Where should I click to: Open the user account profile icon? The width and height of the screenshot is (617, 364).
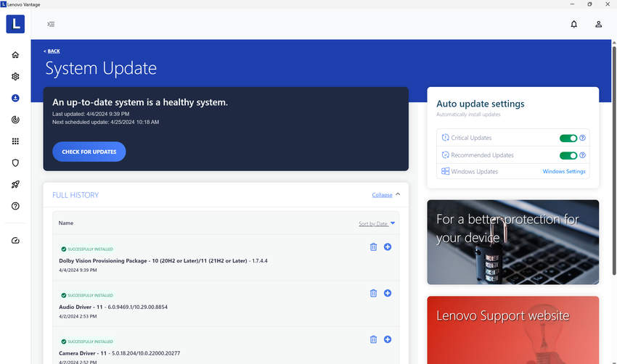click(x=598, y=24)
